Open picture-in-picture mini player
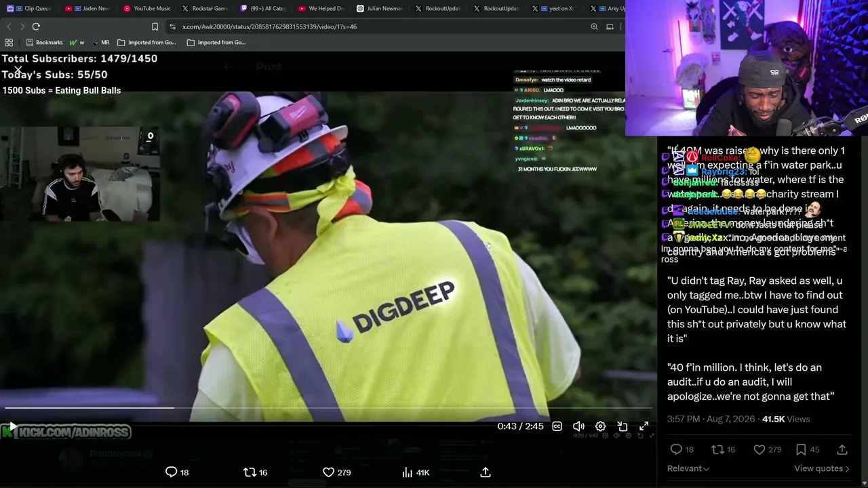Image resolution: width=868 pixels, height=488 pixels. [x=622, y=426]
